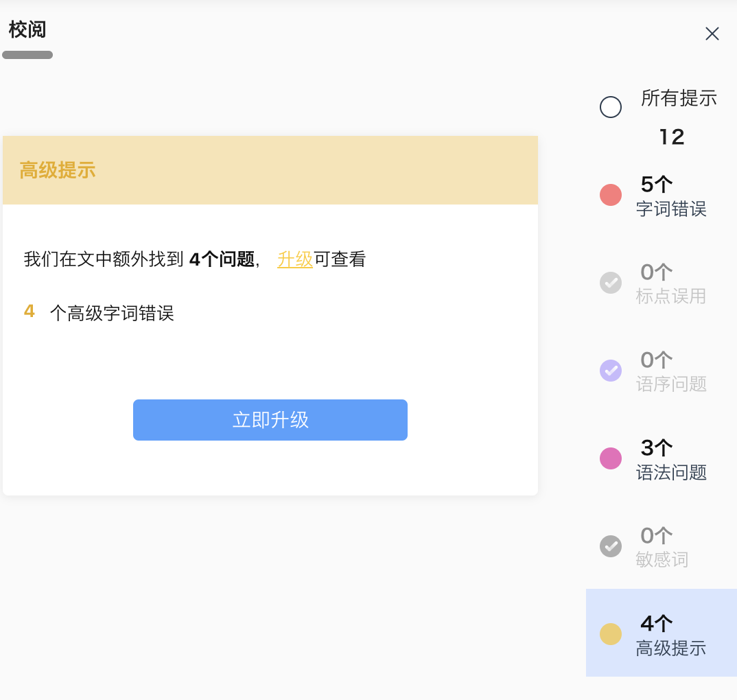The height and width of the screenshot is (700, 737).
Task: Click the total count 12
Action: [672, 137]
